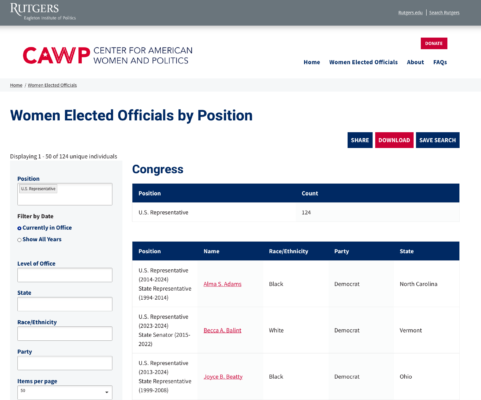Image resolution: width=481 pixels, height=400 pixels.
Task: Open the State filter field
Action: pos(65,304)
